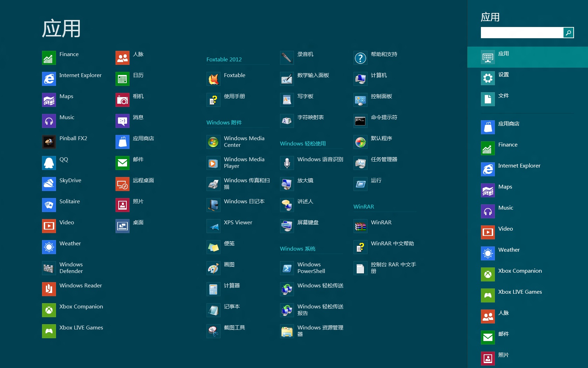
Task: Click the Foxtable 2012 group heading
Action: tap(224, 60)
